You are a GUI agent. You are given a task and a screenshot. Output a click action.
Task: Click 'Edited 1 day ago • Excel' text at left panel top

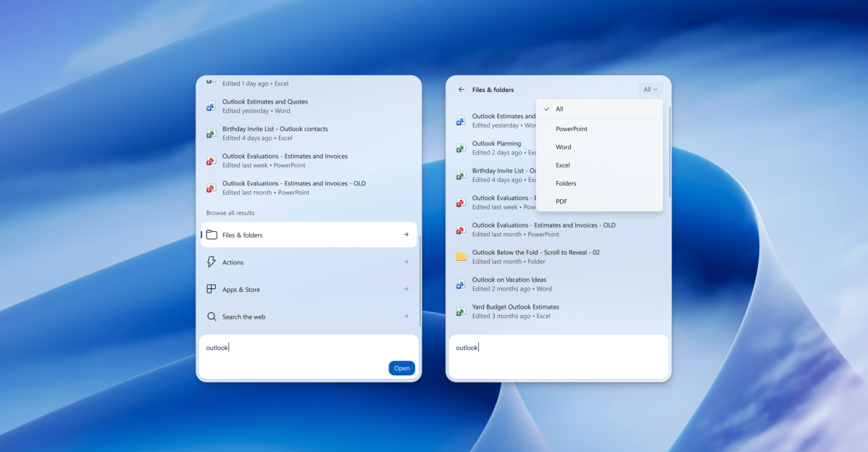coord(255,83)
